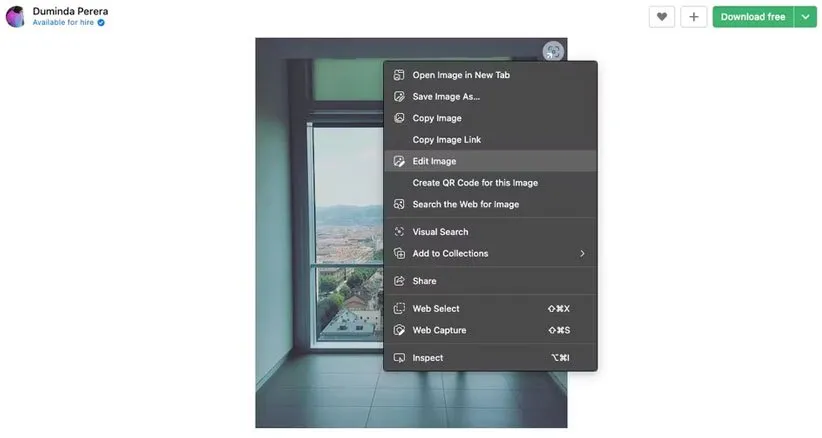Click the plus add to collection icon
The width and height of the screenshot is (822, 438).
694,17
